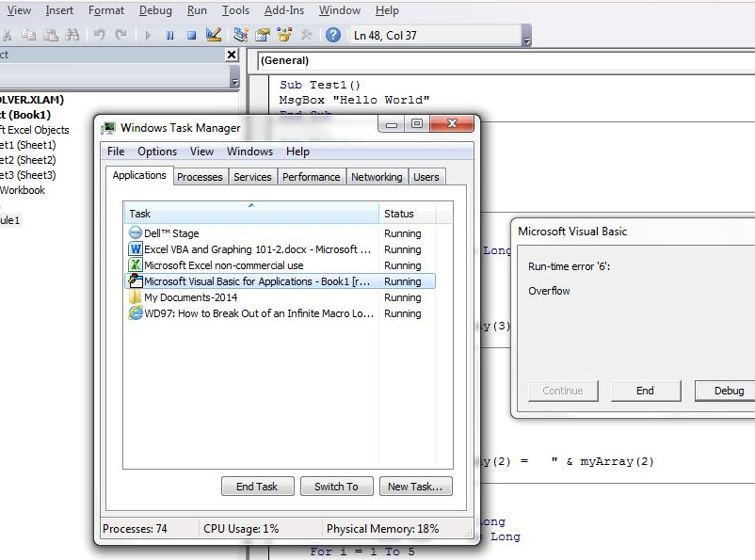Open Task Manager File menu
The image size is (755, 560).
pos(116,152)
